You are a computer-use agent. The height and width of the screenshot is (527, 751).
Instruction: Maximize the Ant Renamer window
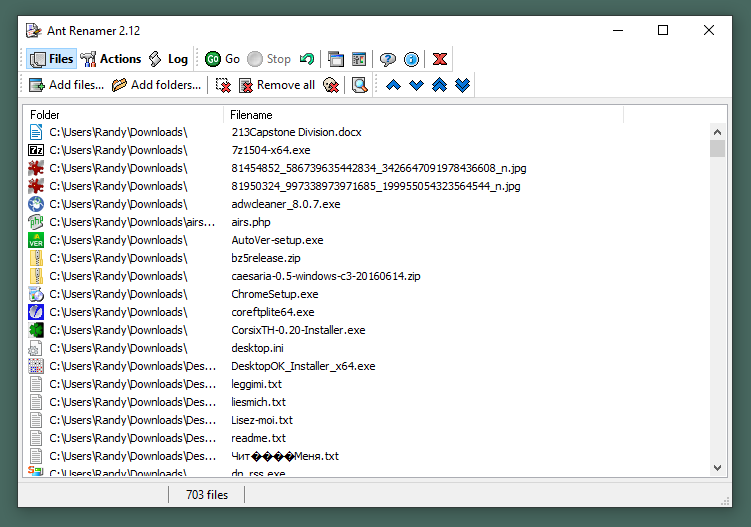663,30
